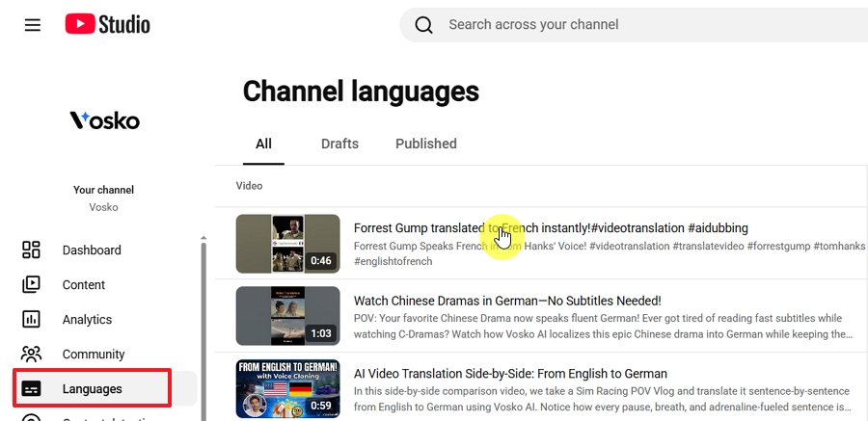Open the English to German video thumbnail
The image size is (868, 421).
(x=287, y=389)
